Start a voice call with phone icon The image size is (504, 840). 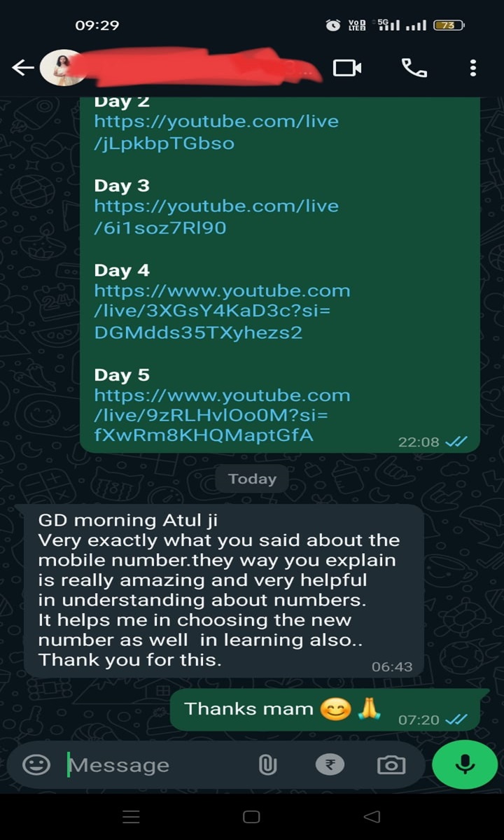tap(414, 68)
